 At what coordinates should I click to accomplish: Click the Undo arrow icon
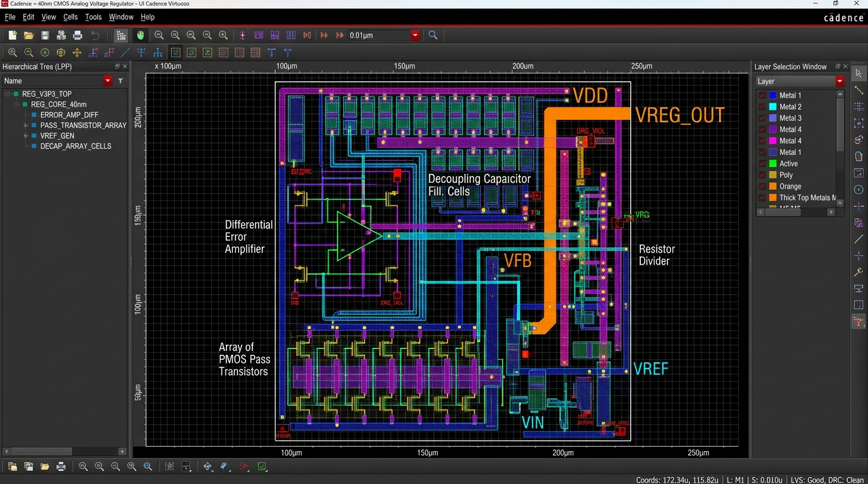point(95,35)
